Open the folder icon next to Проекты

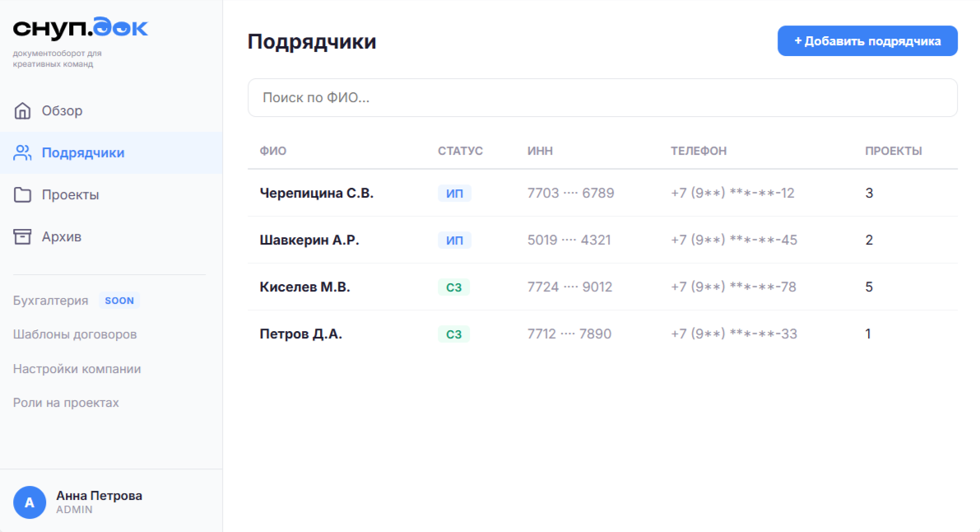point(23,194)
